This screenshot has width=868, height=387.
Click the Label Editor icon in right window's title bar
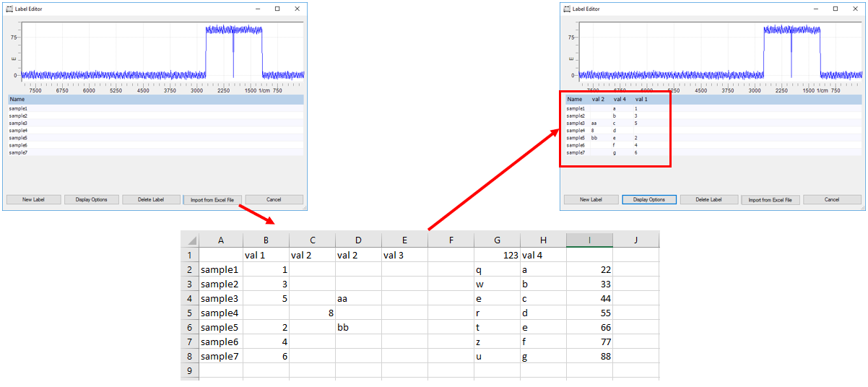567,9
